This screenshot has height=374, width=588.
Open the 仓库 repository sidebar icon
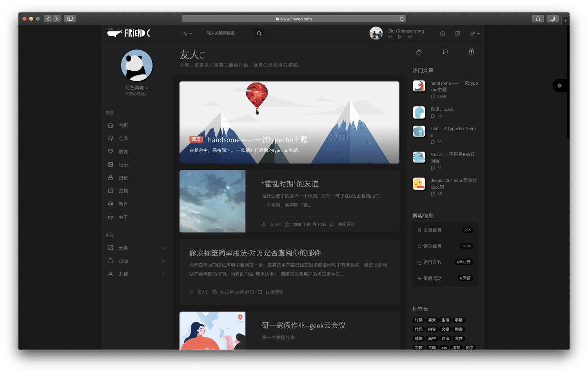(111, 138)
